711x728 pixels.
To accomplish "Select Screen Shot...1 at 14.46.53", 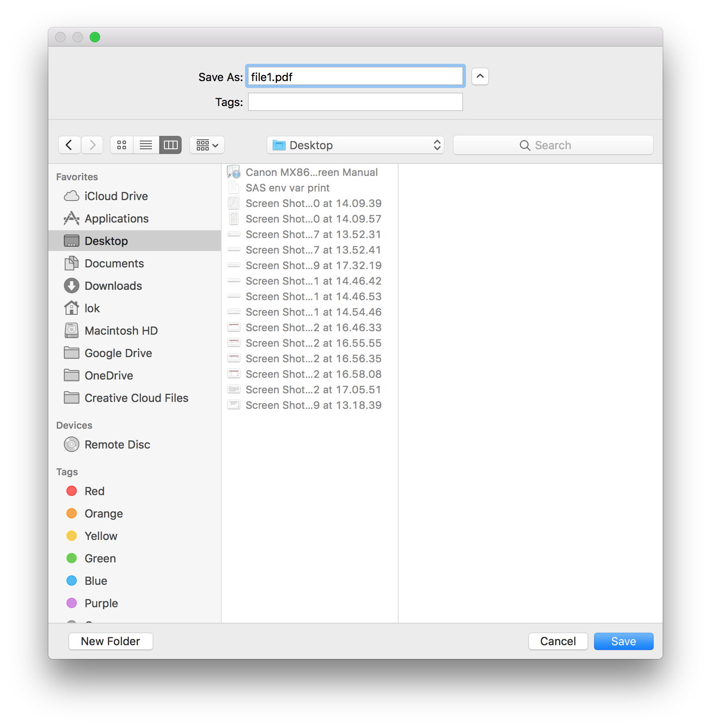I will (310, 297).
